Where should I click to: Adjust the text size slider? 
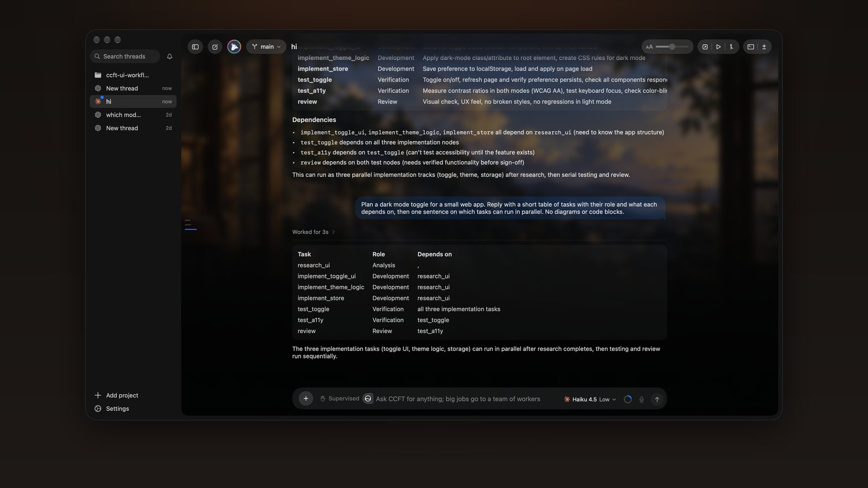(672, 47)
